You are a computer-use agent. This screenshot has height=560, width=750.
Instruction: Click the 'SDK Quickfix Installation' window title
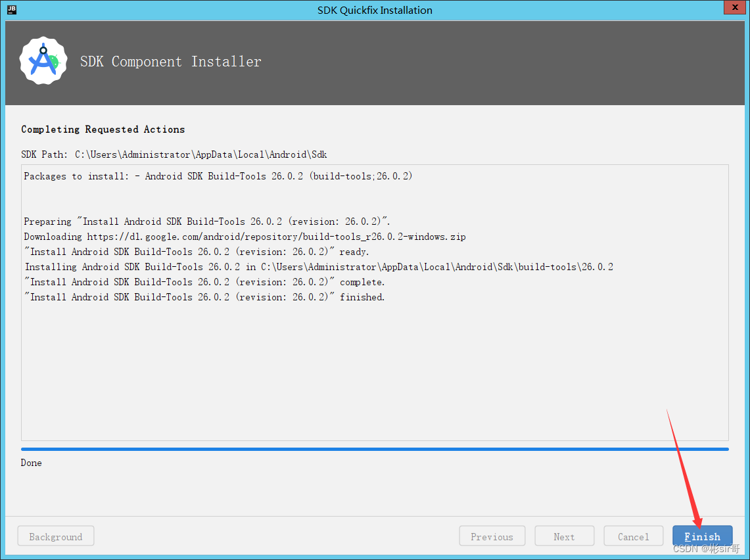tap(375, 10)
